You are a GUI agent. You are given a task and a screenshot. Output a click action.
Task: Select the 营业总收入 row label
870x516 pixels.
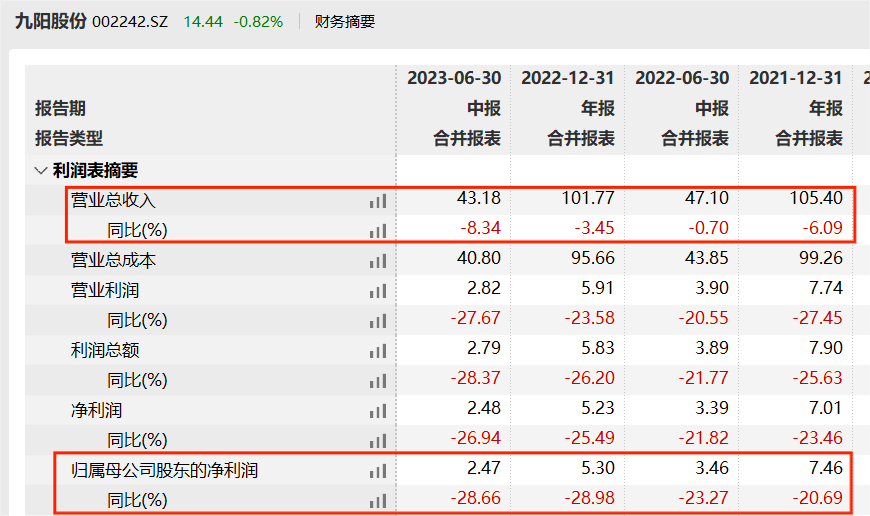113,200
